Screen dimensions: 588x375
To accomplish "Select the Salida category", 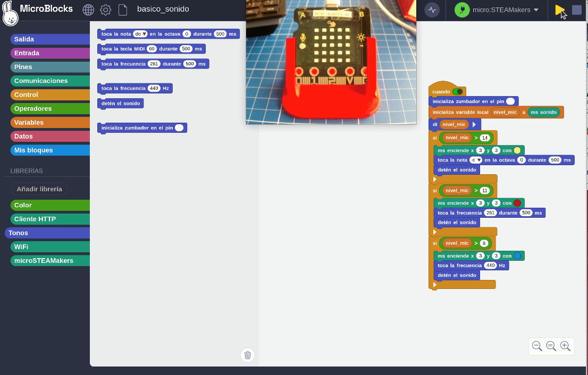I will (x=50, y=39).
